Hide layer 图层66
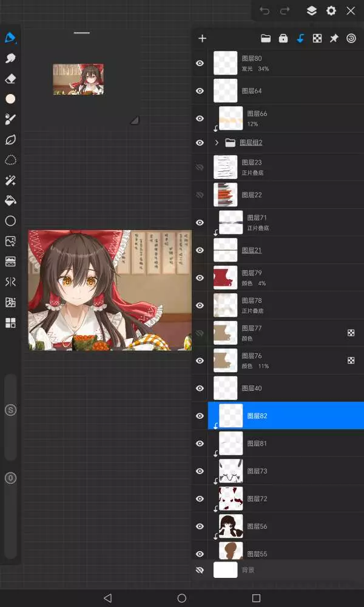 coord(200,118)
